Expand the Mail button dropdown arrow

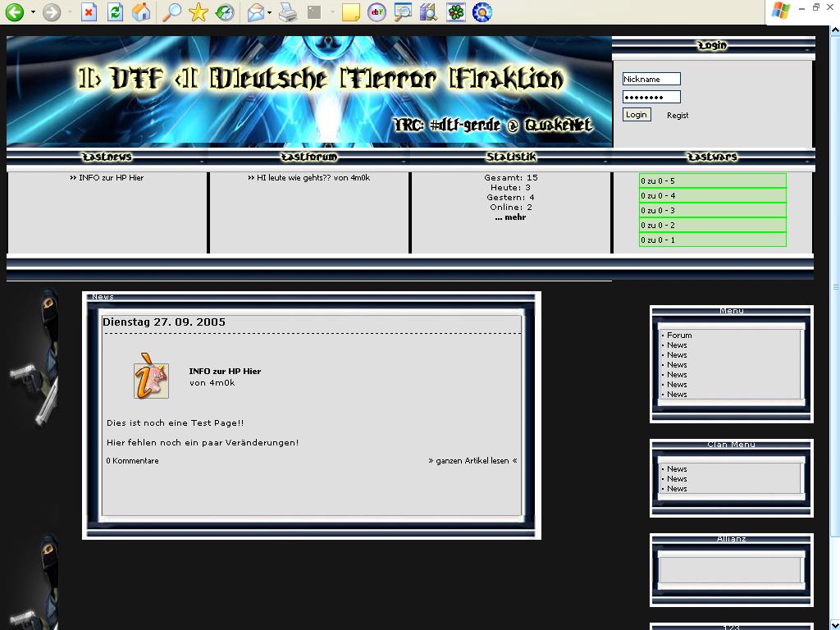[x=269, y=12]
